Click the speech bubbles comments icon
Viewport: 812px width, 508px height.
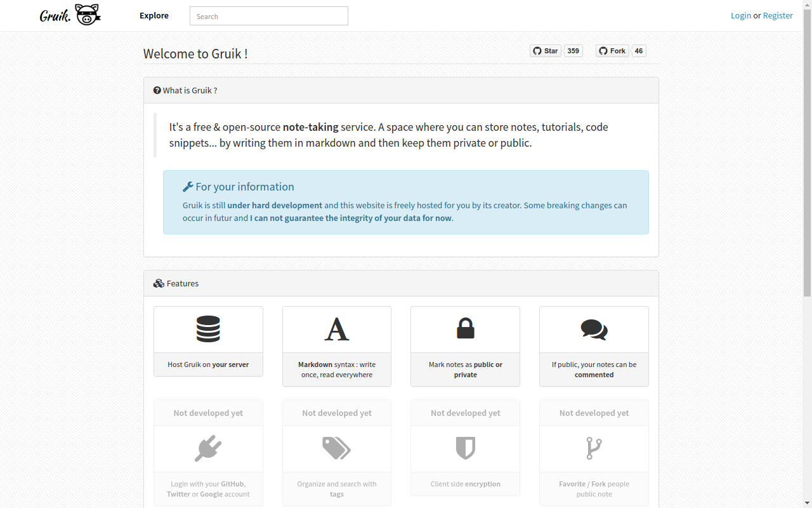tap(594, 329)
